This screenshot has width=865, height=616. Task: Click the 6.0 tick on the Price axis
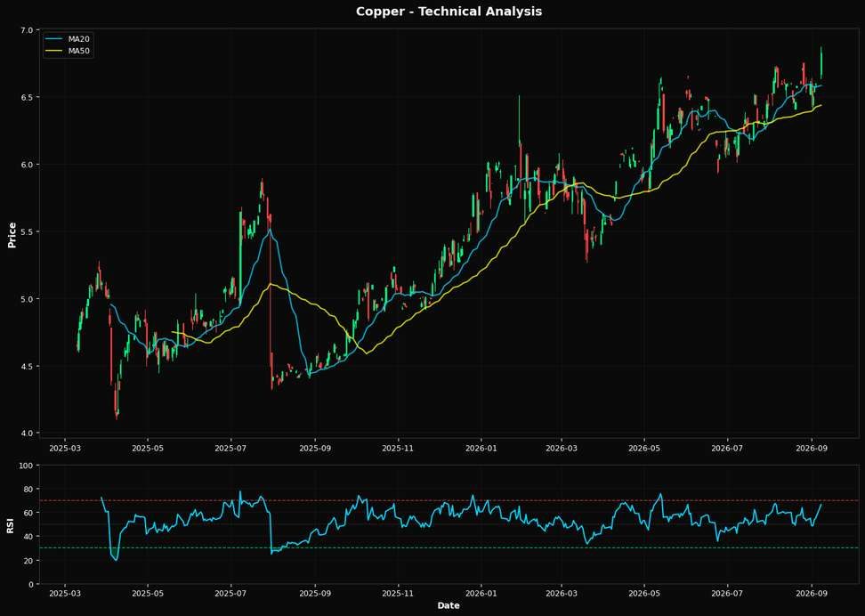click(28, 165)
